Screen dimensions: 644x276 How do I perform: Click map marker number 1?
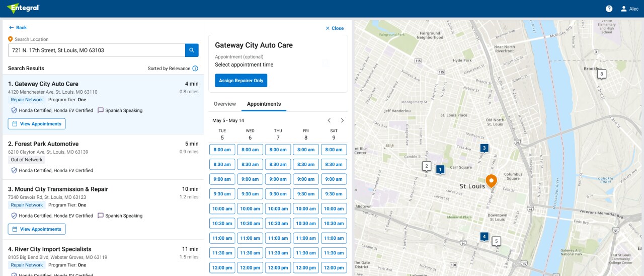(440, 170)
